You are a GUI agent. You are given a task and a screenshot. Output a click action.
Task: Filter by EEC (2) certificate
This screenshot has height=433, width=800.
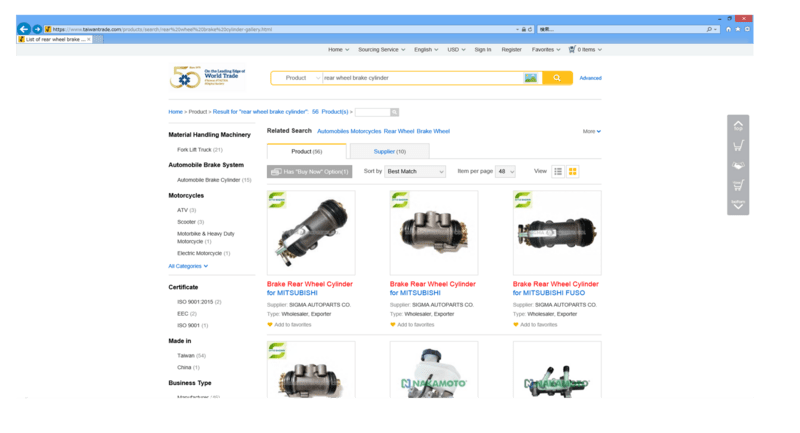coord(187,314)
